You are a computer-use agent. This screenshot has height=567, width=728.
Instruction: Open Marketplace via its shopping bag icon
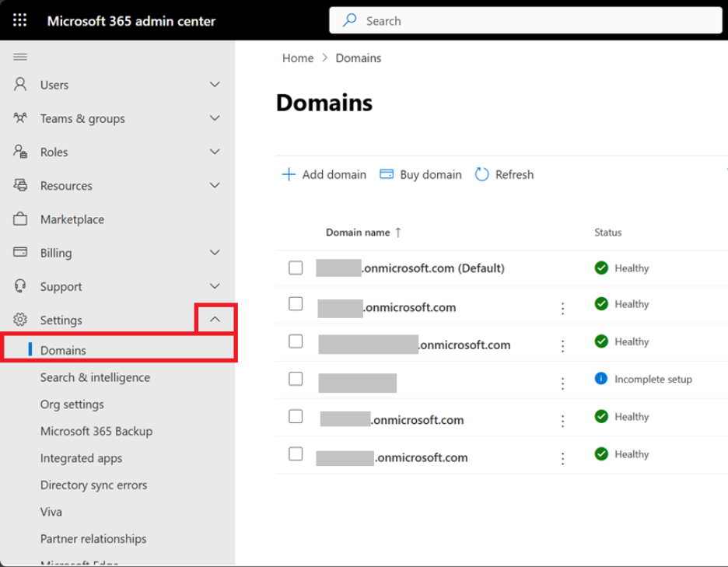(20, 219)
